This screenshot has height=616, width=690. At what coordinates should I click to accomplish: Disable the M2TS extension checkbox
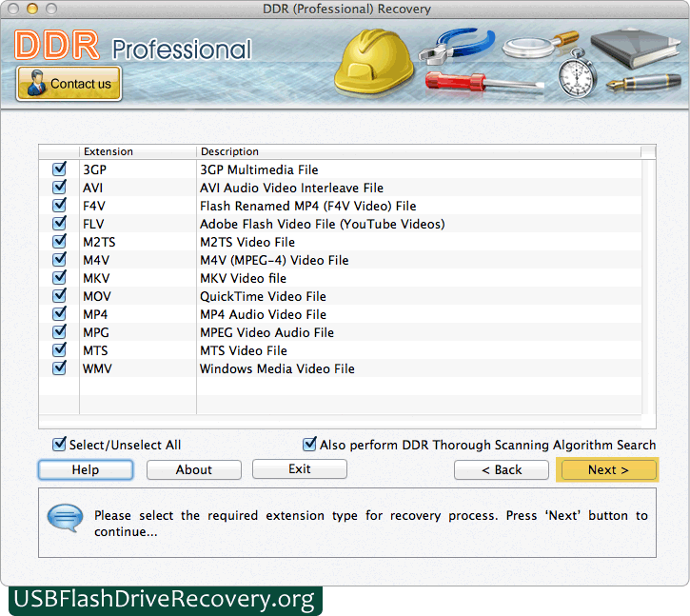[x=59, y=241]
